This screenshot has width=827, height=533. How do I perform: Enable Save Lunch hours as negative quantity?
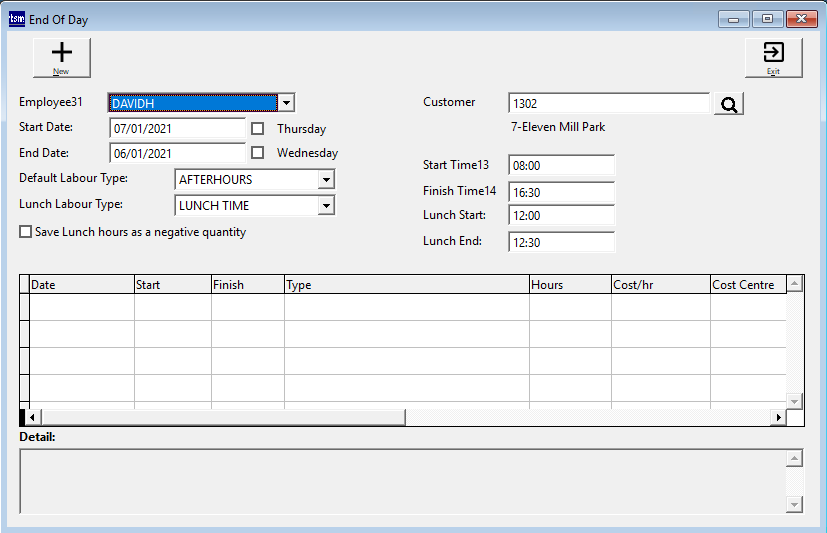(25, 232)
